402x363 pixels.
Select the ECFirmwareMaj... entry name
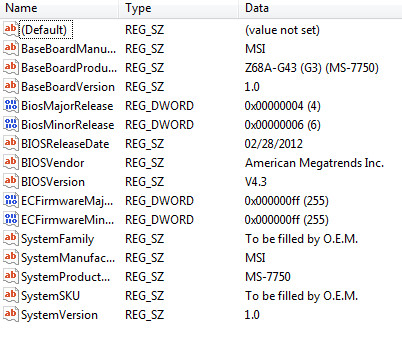click(x=67, y=201)
